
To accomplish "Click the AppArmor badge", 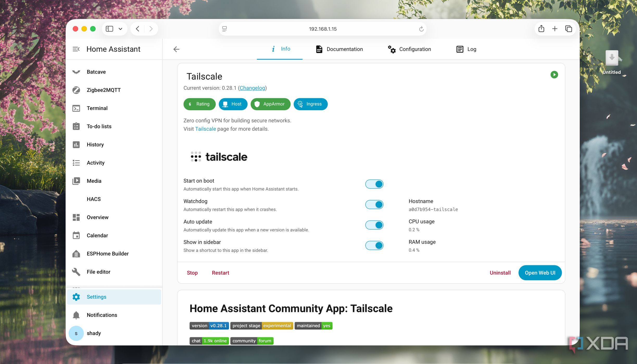I will (270, 104).
